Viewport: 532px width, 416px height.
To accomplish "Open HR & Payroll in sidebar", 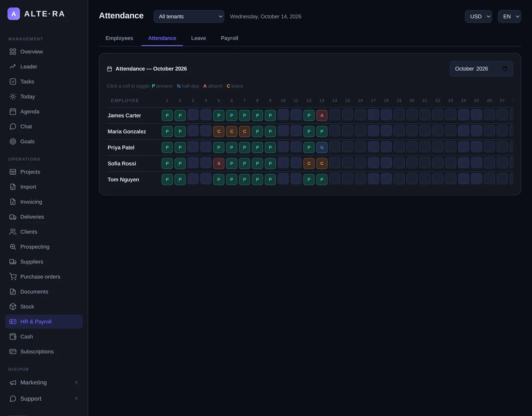I will coord(44,321).
